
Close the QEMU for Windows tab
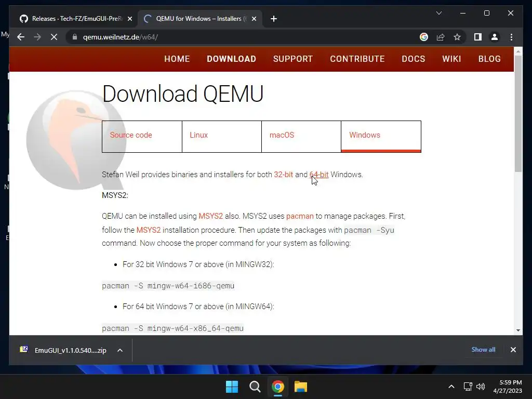click(x=254, y=19)
